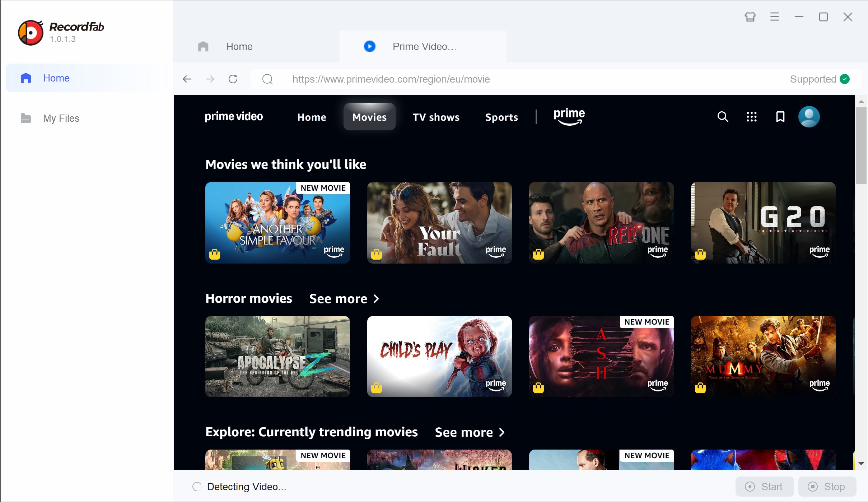This screenshot has width=868, height=502.
Task: Click the Supported status label
Action: coord(813,79)
